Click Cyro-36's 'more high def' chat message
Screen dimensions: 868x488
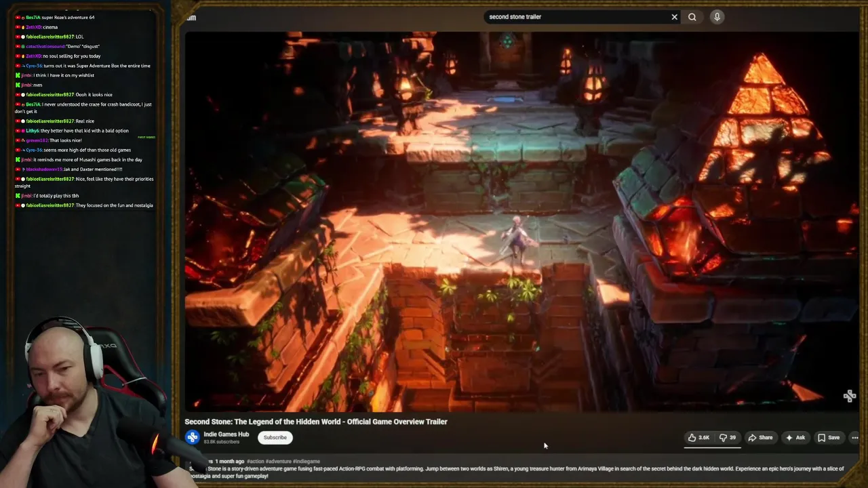tap(74, 150)
